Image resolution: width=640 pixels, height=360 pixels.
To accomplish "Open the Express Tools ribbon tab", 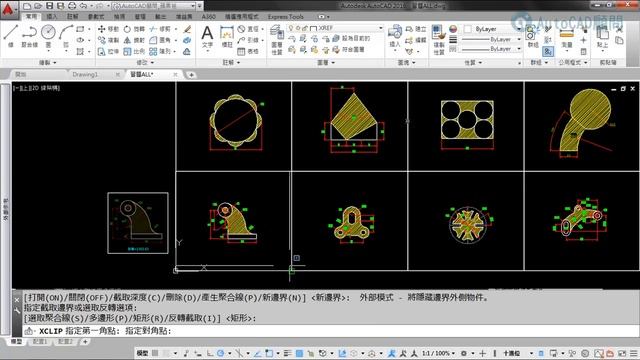I will [286, 17].
